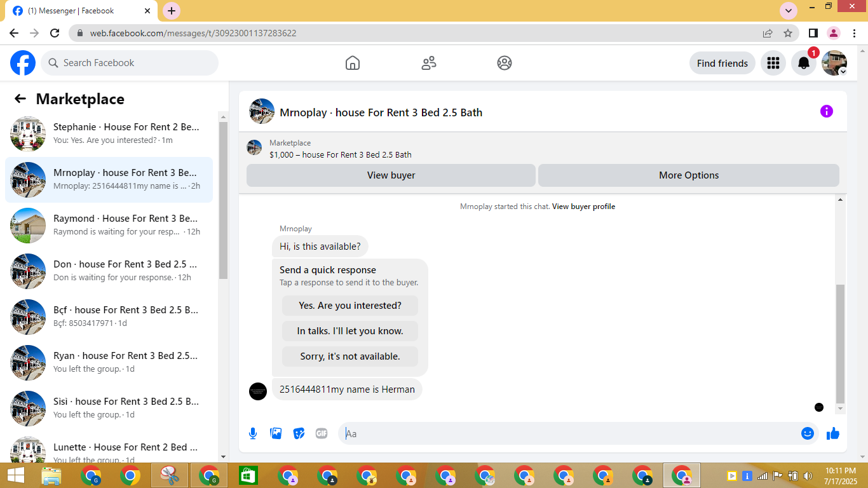Open the Facebook menu grid icon
868x488 pixels.
coord(773,63)
